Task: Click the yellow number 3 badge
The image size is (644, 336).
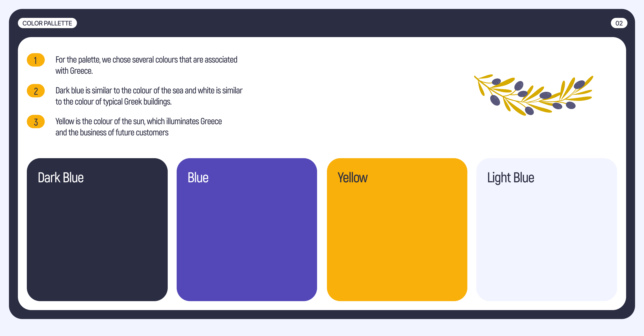Action: [x=36, y=122]
